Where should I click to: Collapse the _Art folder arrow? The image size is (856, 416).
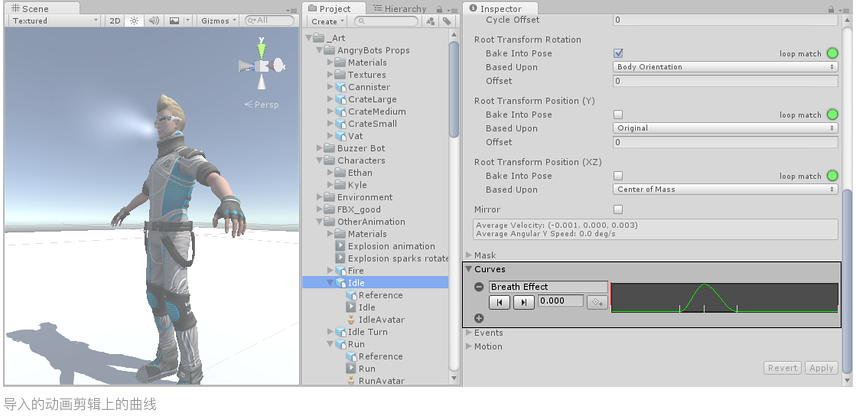pyautogui.click(x=309, y=38)
